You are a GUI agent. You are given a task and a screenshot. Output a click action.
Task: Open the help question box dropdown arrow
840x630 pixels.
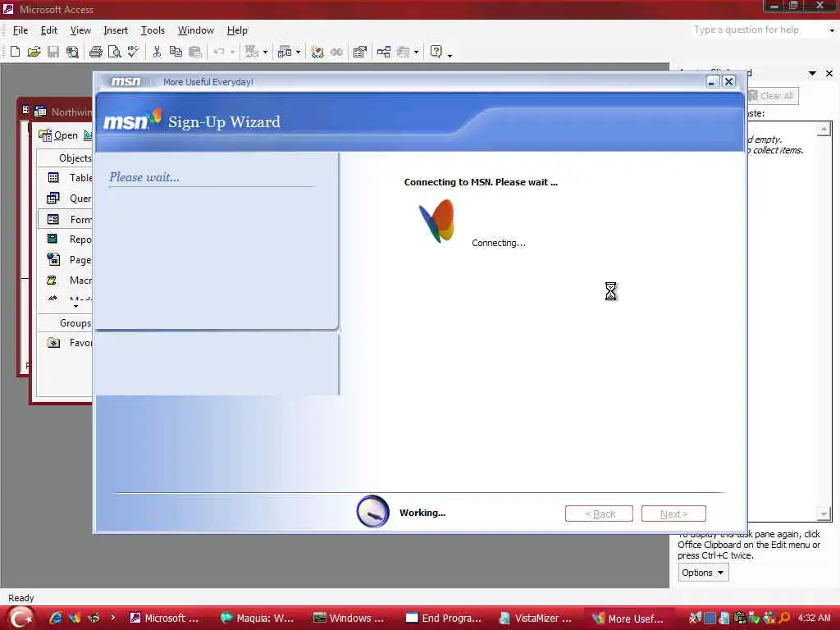tap(832, 30)
